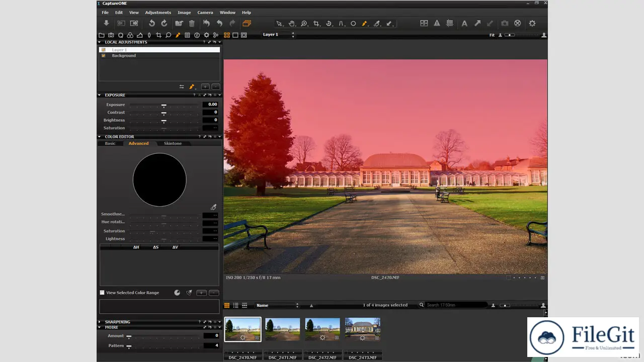Click the annotation letter A icon
644x362 pixels.
click(464, 23)
